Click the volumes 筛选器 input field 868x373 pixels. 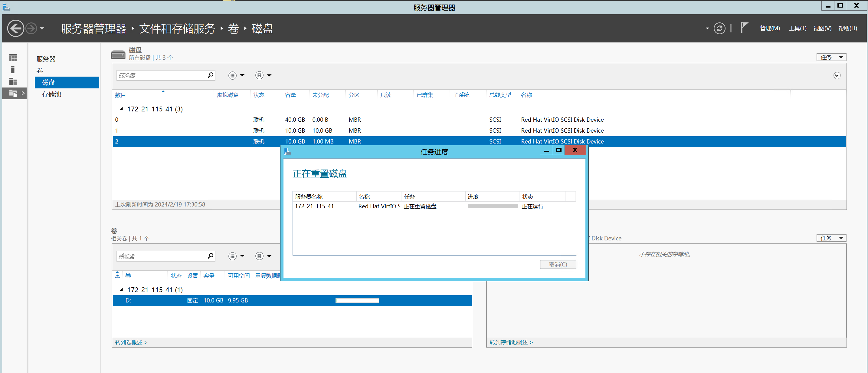tap(162, 256)
